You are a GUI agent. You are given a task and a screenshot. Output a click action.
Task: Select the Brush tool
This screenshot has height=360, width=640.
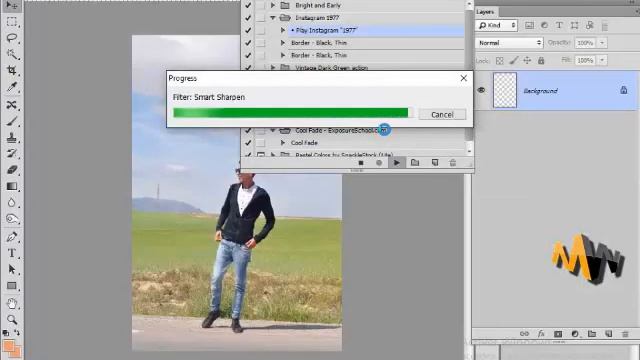[x=11, y=121]
